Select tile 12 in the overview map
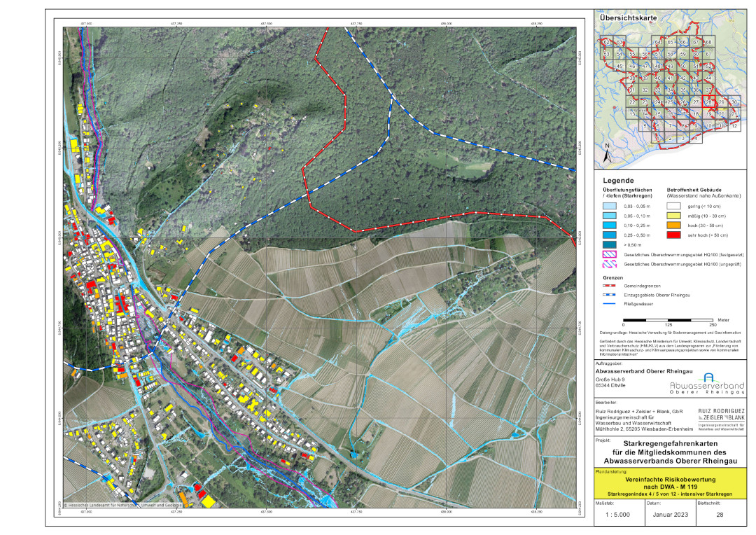 point(734,126)
